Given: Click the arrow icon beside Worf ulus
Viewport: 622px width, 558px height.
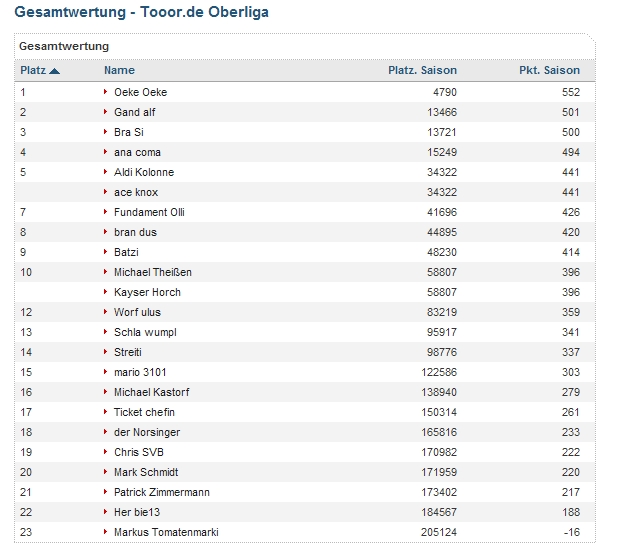Looking at the screenshot, I should pyautogui.click(x=106, y=312).
